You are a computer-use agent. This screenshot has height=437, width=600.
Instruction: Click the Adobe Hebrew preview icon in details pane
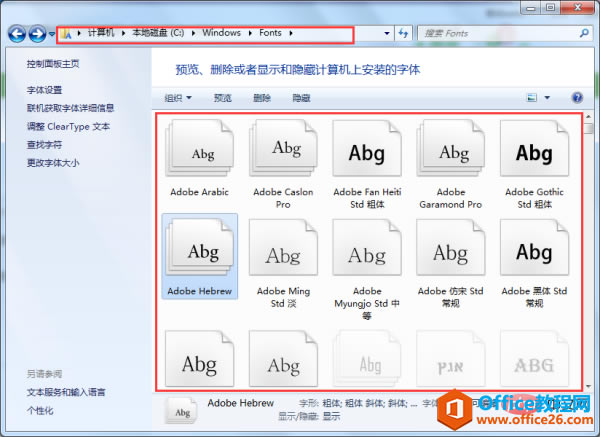click(x=182, y=410)
